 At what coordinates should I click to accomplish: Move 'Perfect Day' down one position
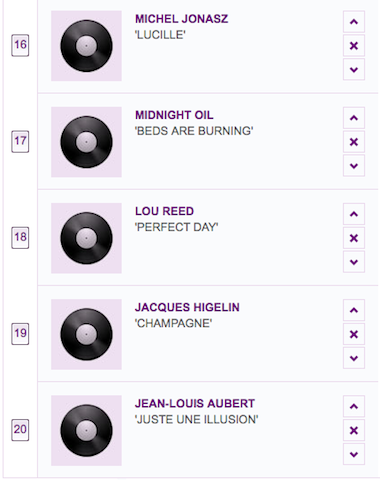click(354, 262)
